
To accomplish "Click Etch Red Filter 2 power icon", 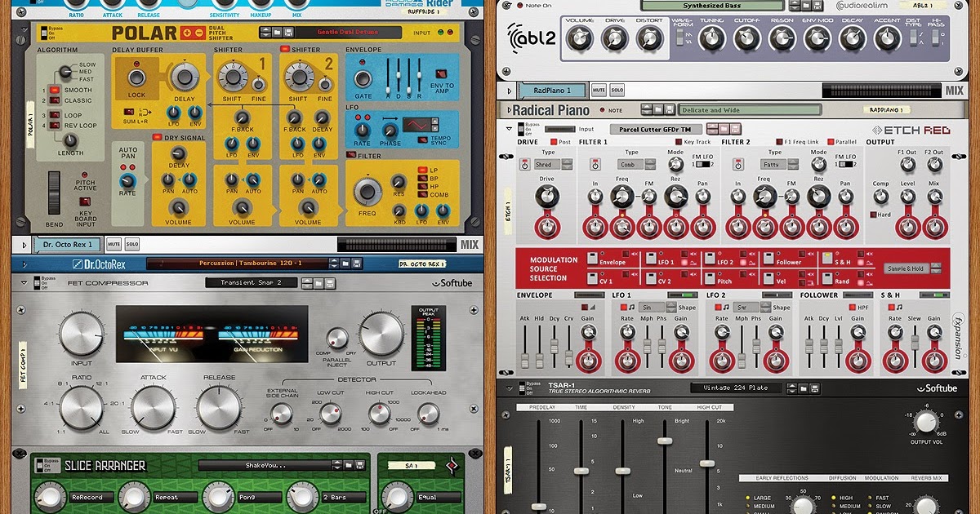I will pyautogui.click(x=738, y=164).
